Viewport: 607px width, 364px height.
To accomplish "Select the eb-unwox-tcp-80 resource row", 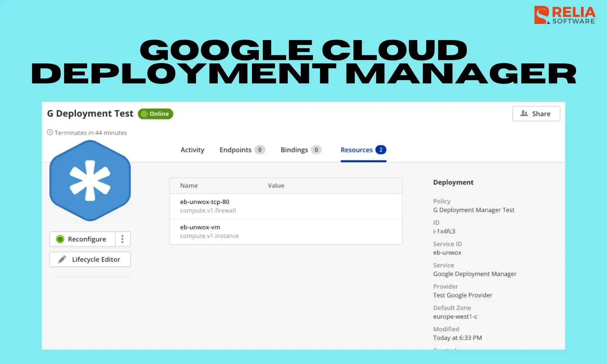I will (286, 206).
